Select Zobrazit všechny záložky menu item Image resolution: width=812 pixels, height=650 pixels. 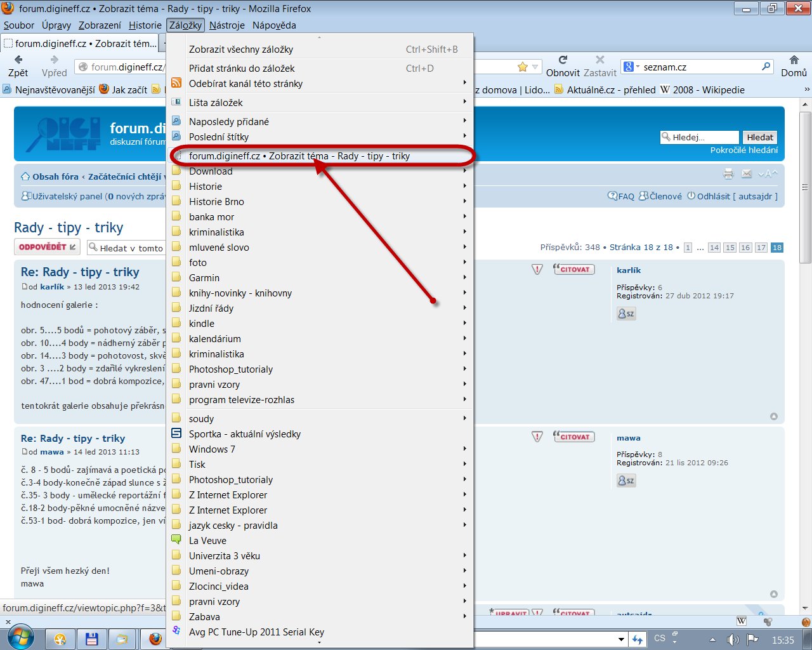pyautogui.click(x=241, y=50)
